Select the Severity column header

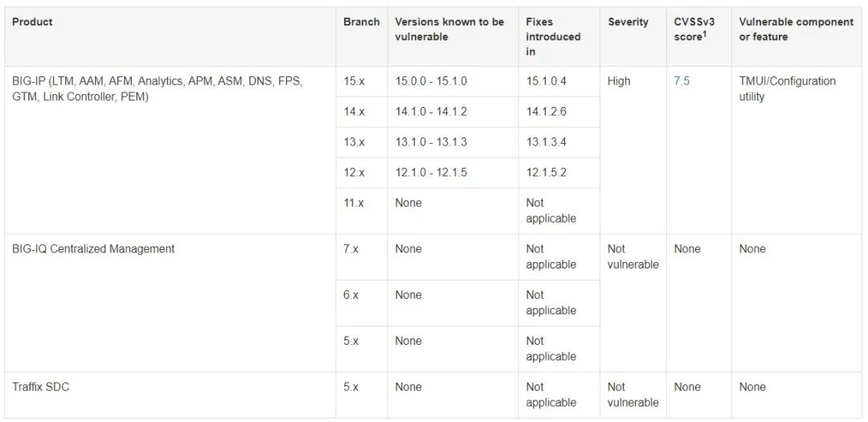coord(628,22)
